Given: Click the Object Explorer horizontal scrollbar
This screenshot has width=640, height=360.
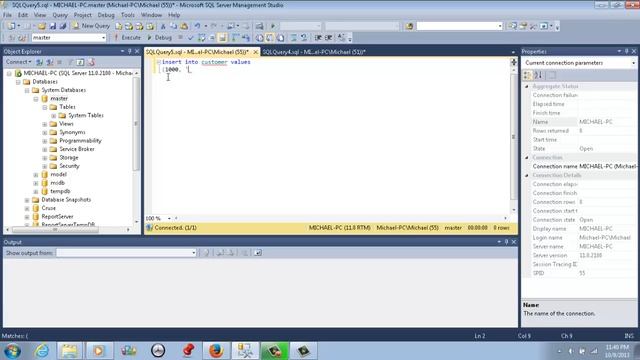Looking at the screenshot, I should (56, 229).
